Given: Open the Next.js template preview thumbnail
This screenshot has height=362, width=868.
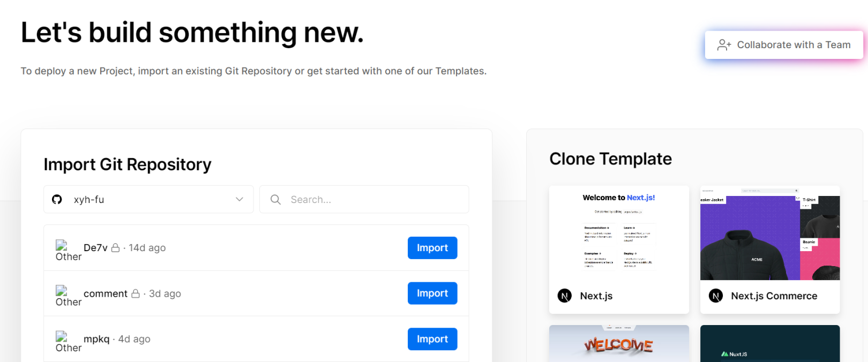Looking at the screenshot, I should point(619,233).
